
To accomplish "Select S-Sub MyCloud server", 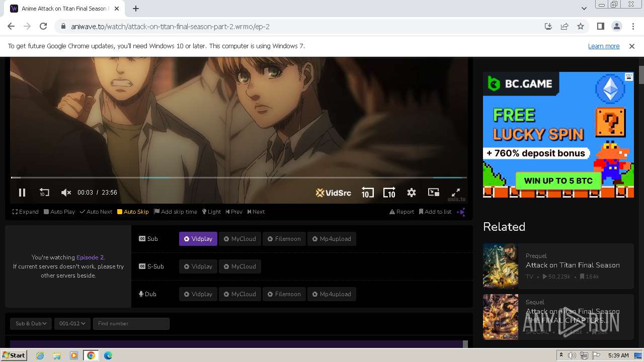I will tap(240, 266).
